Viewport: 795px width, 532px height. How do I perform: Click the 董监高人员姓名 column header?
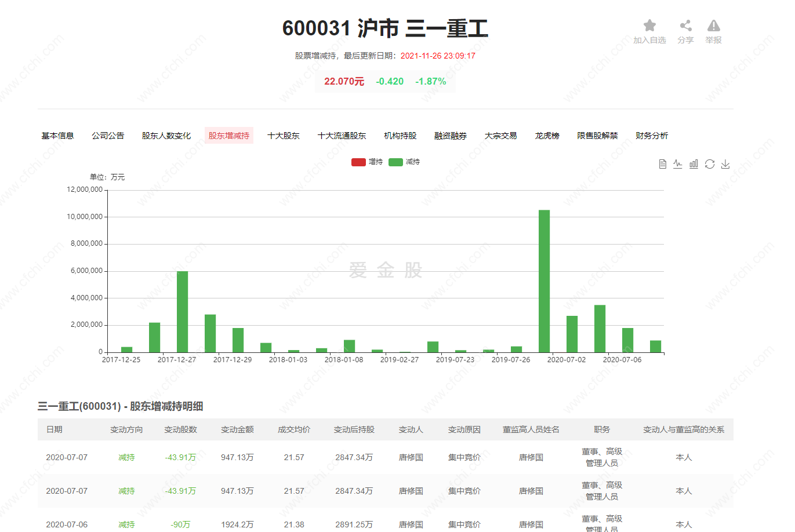531,429
